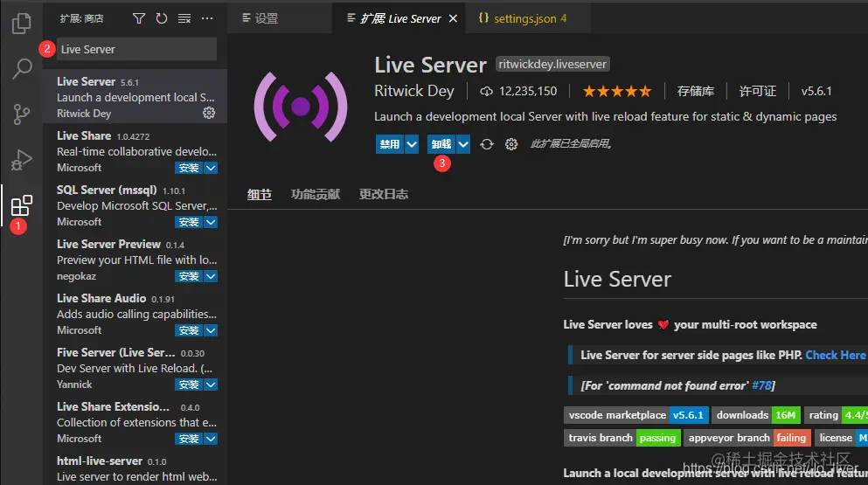The image size is (868, 485).
Task: Click the downloads 16M badge
Action: point(756,415)
